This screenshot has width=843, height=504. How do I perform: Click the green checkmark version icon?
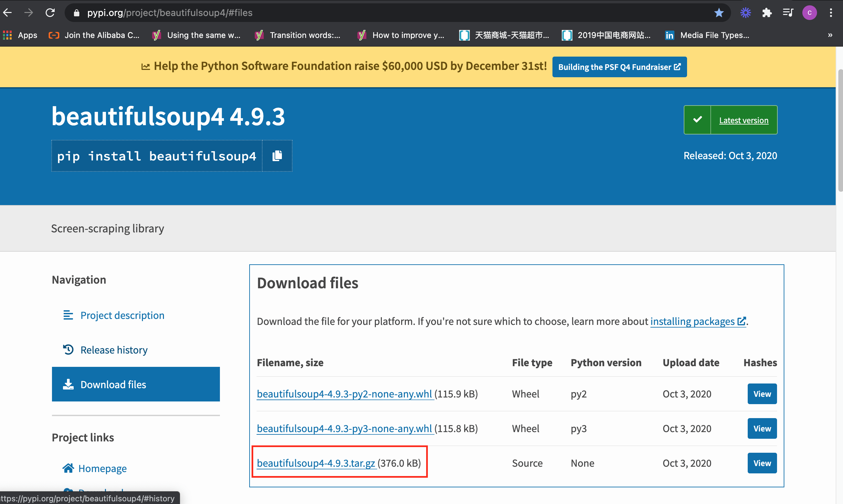click(697, 120)
